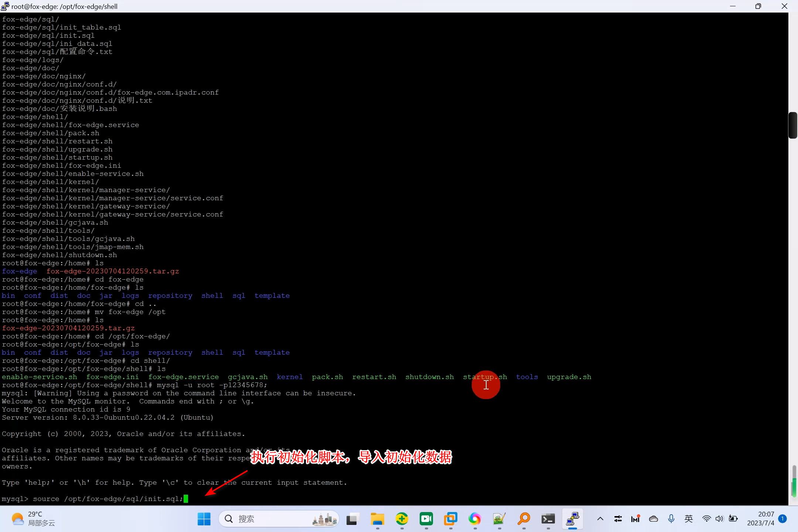Viewport: 798px width, 532px height.
Task: Open the VMware-style overlapping squares app
Action: 450,519
